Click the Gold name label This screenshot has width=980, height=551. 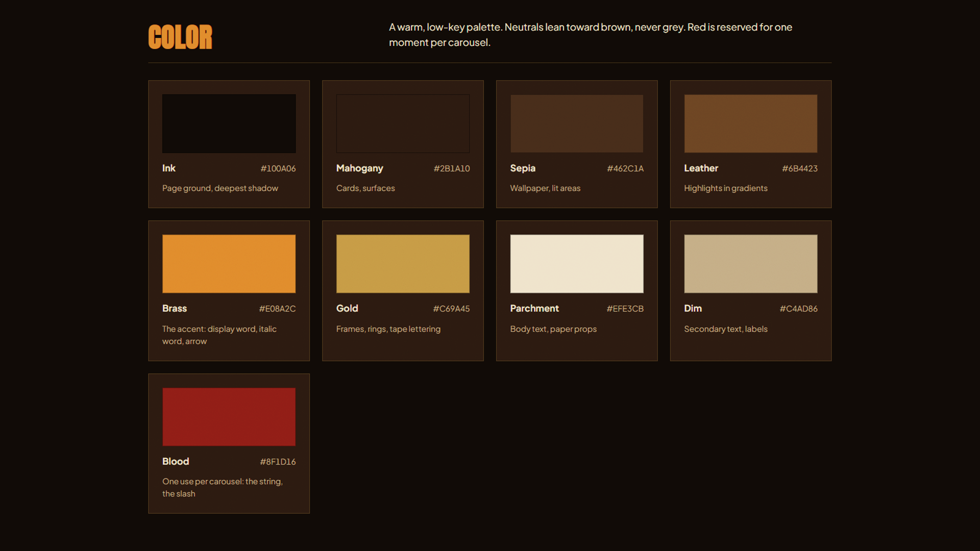pyautogui.click(x=347, y=308)
